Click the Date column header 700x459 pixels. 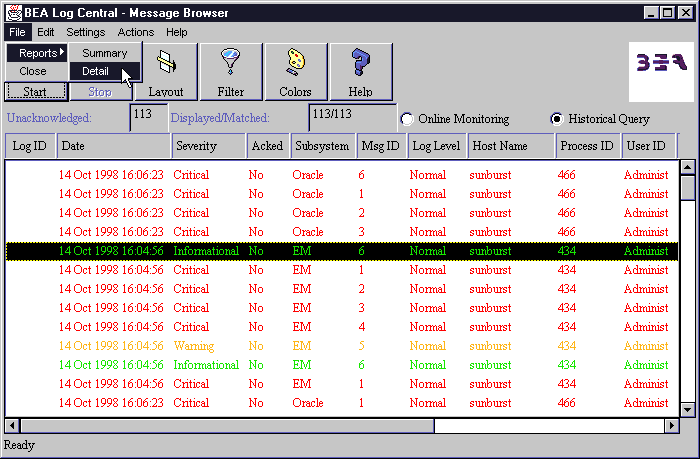(x=114, y=146)
